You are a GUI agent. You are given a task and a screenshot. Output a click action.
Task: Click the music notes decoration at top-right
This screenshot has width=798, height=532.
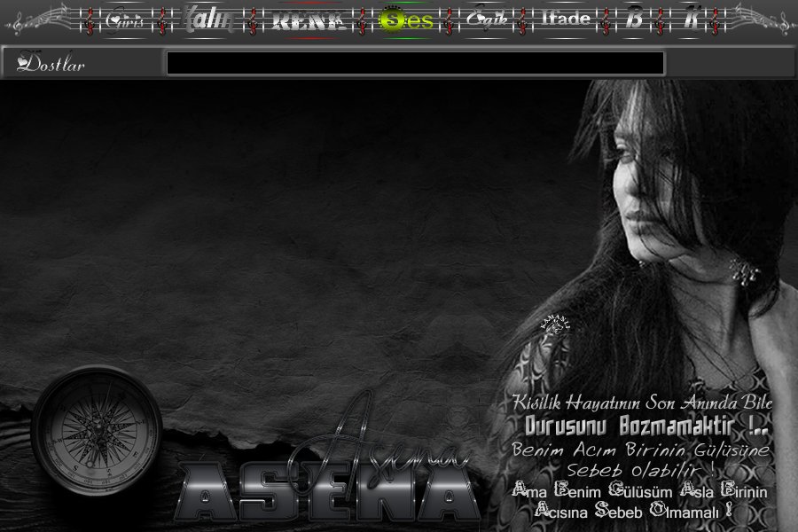click(761, 20)
